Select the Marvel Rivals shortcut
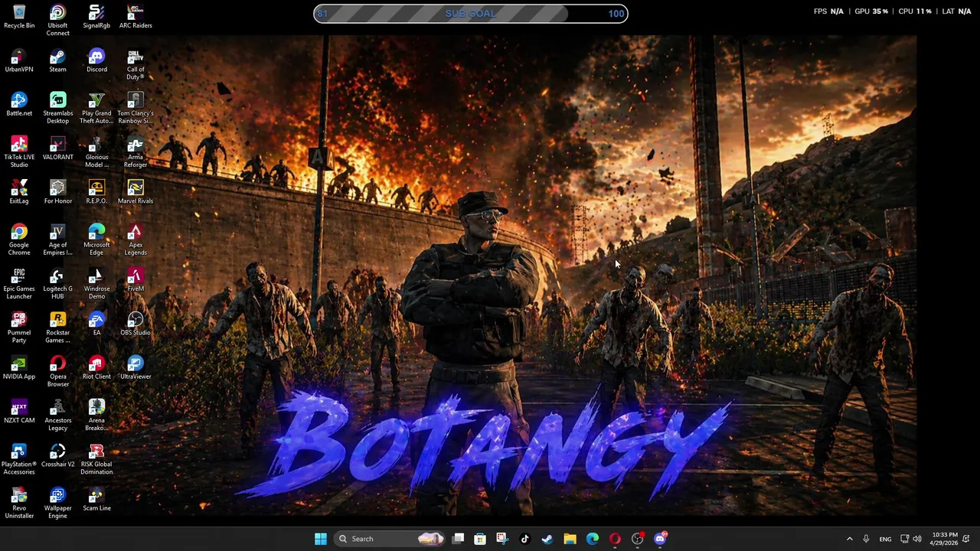 pyautogui.click(x=136, y=192)
